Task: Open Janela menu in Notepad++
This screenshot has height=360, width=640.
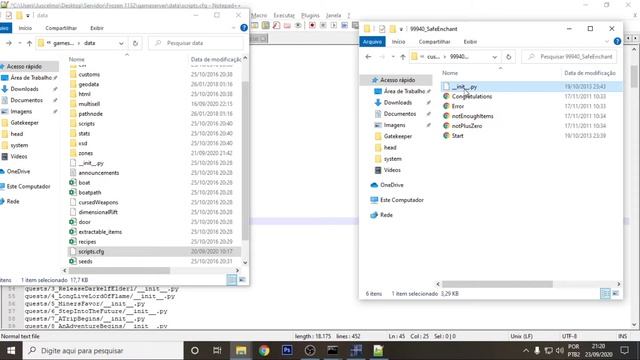Action: click(x=333, y=15)
